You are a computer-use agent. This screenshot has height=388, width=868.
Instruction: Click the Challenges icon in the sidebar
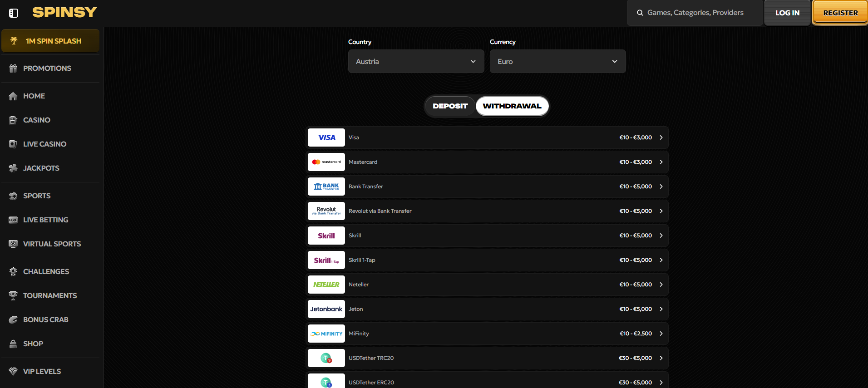(13, 272)
